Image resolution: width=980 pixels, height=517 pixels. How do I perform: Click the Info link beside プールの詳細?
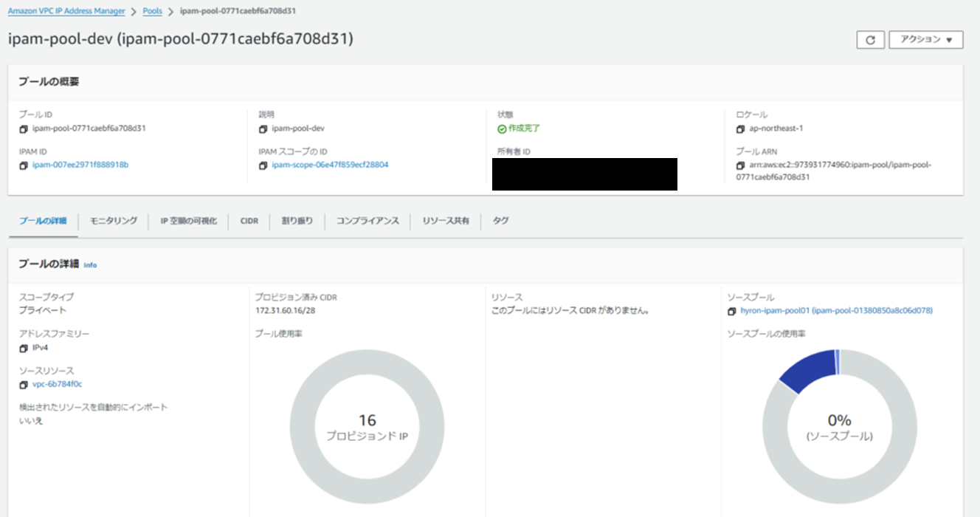click(90, 265)
